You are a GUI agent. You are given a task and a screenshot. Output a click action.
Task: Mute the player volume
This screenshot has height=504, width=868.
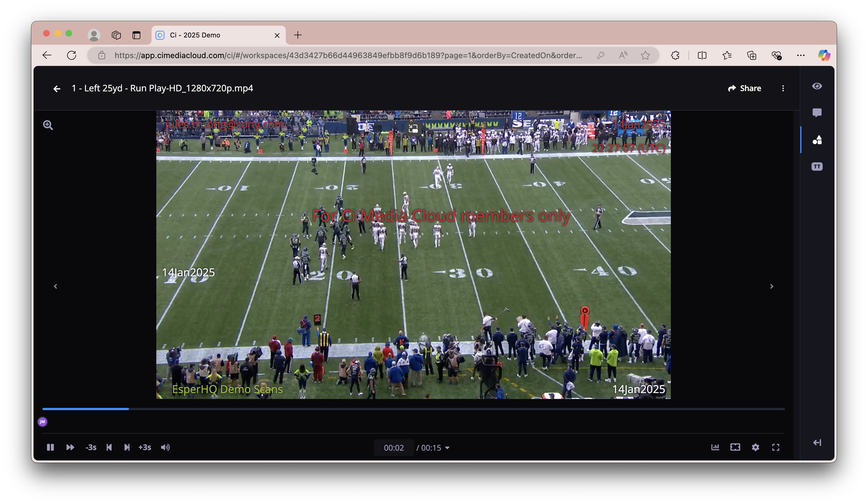pyautogui.click(x=165, y=447)
